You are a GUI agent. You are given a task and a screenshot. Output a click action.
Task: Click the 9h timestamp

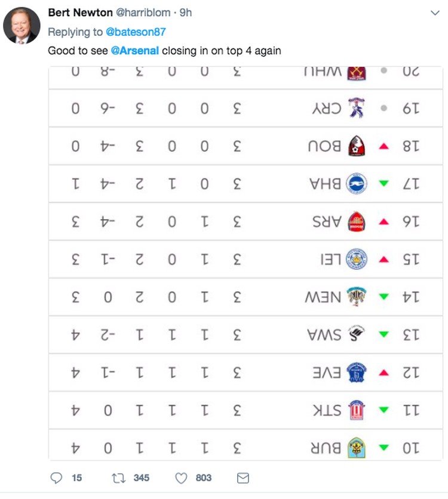pos(186,13)
